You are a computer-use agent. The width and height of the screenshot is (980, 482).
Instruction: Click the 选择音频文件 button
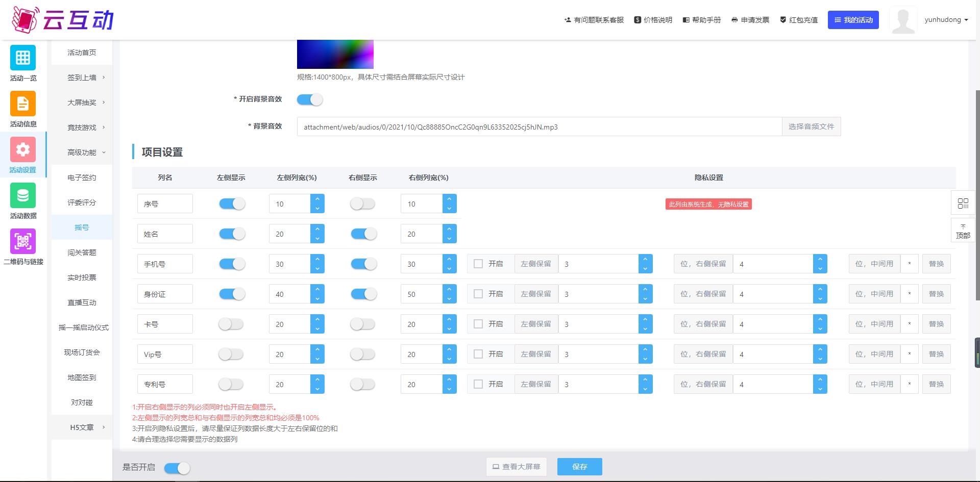click(x=811, y=126)
